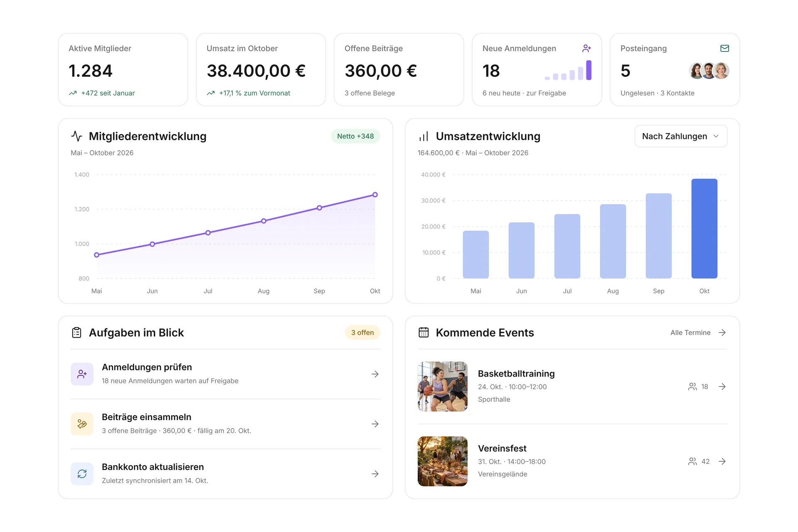Click the Netto +348 badge
Viewport: 798px width, 532px height.
point(355,136)
